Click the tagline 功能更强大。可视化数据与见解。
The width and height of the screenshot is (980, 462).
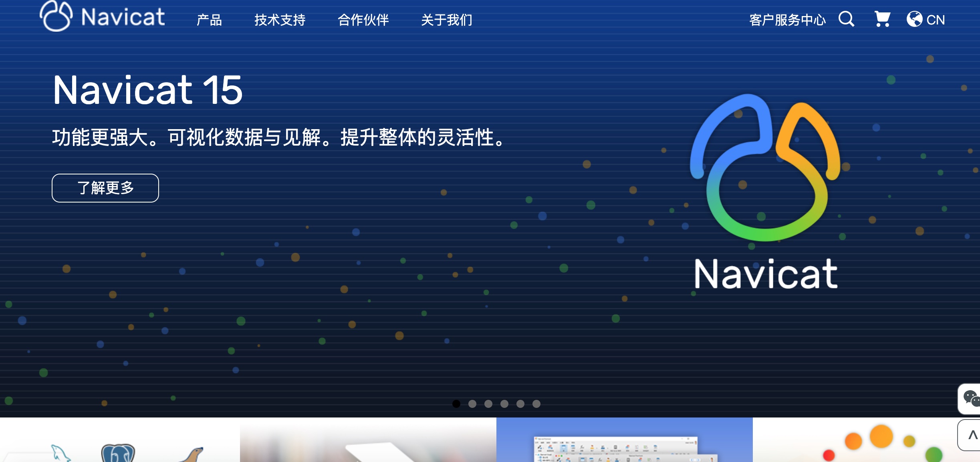192,137
